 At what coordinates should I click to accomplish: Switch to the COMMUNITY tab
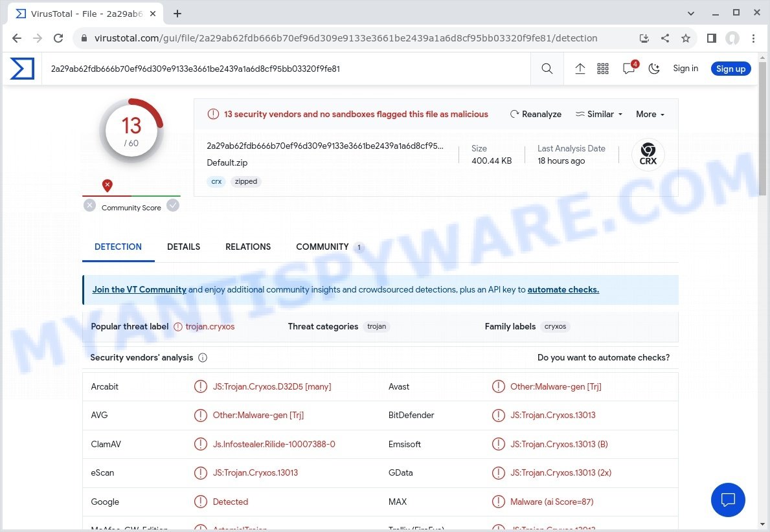tap(329, 247)
